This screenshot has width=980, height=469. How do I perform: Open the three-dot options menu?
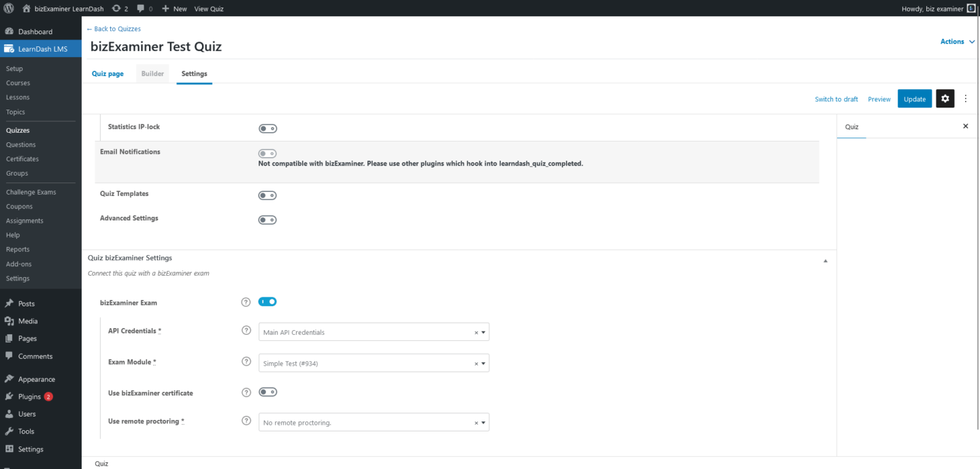click(x=966, y=98)
